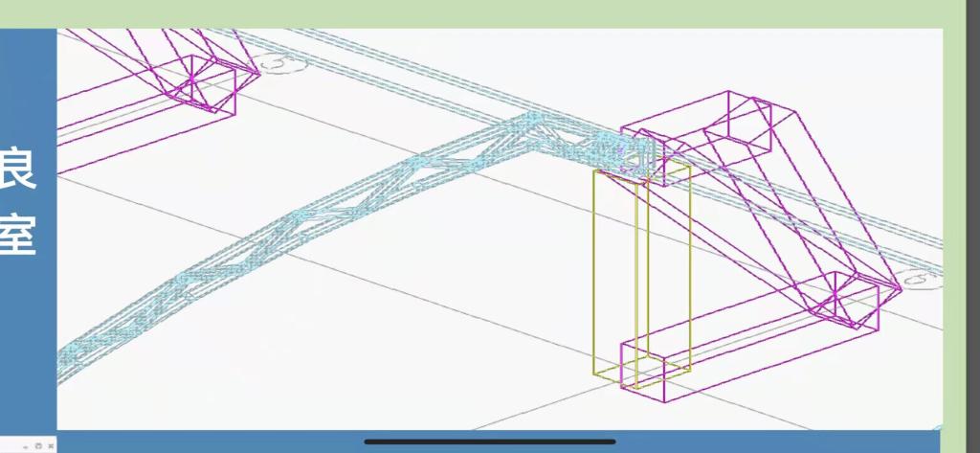Click the character 良 in the left sidebar

pos(18,169)
